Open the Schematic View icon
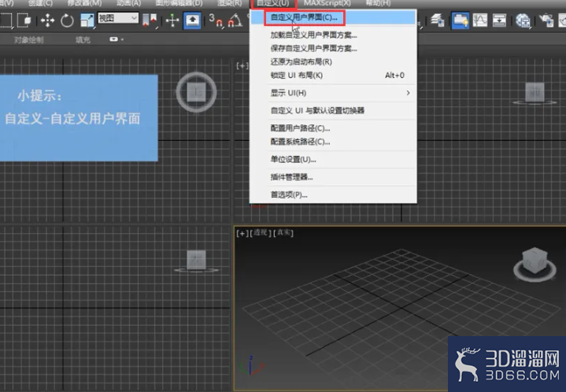 click(x=500, y=20)
